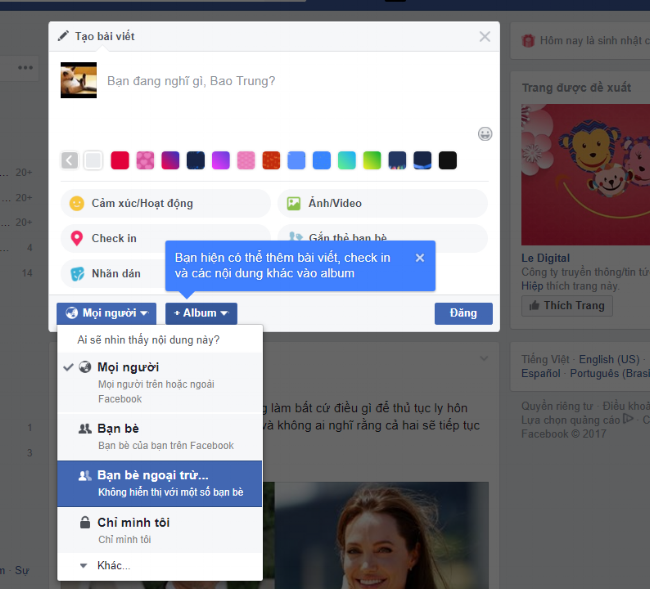The image size is (650, 589).
Task: Open the Mọi người audience dropdown
Action: 107,313
